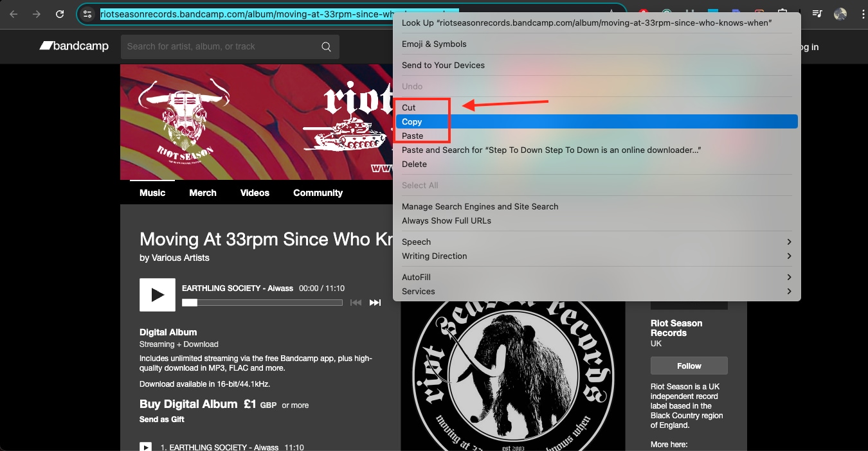The image size is (868, 451).
Task: Open the site permissions icon in address bar
Action: (87, 13)
